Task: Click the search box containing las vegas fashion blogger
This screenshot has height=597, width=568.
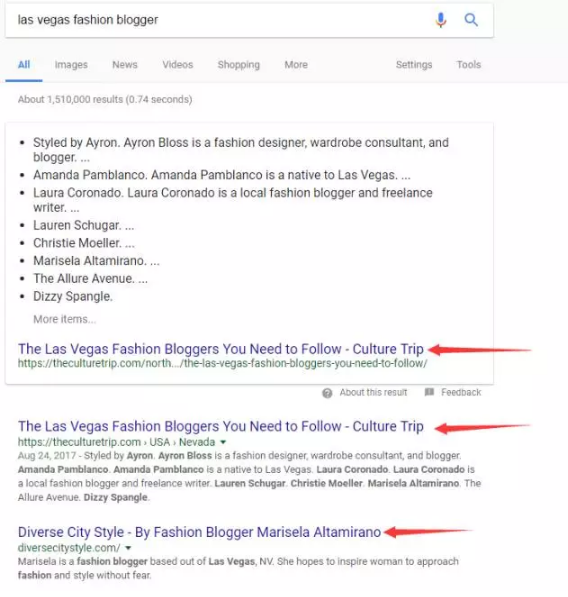Action: click(x=249, y=20)
